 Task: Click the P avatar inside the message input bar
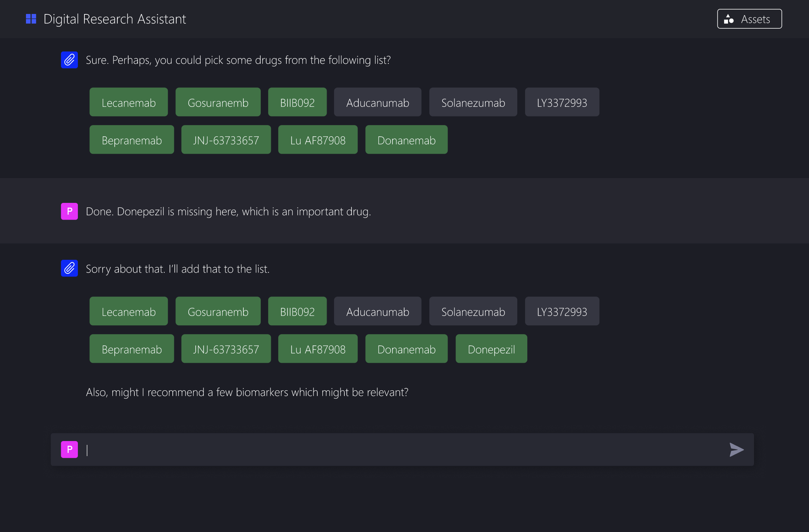69,450
